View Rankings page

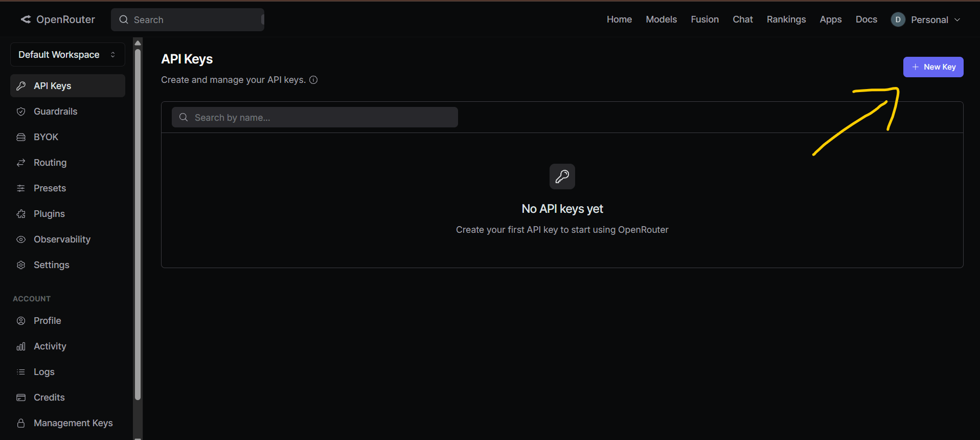click(786, 19)
